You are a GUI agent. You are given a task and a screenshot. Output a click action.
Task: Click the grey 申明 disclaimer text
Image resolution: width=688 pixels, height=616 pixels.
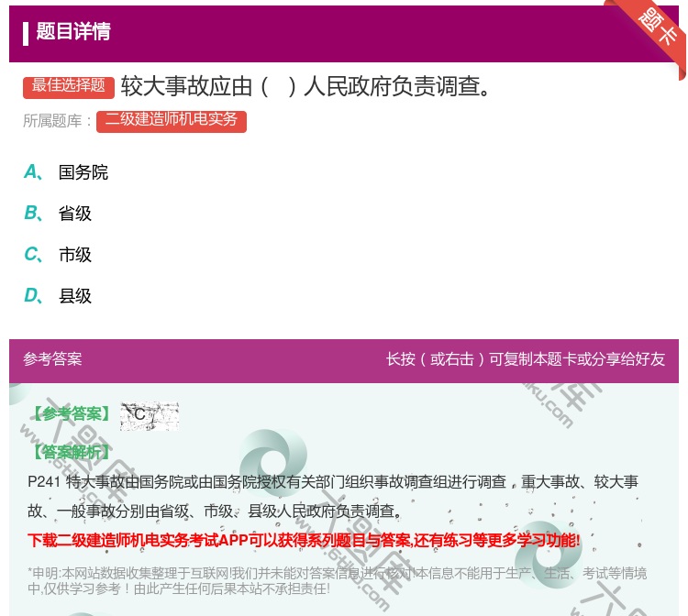(337, 581)
